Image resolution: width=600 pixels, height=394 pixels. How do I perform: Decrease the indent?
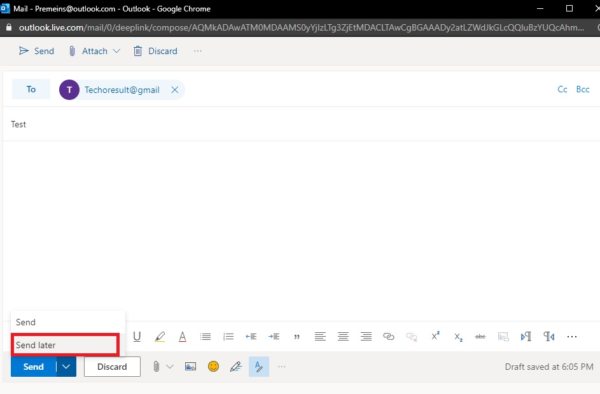(251, 337)
